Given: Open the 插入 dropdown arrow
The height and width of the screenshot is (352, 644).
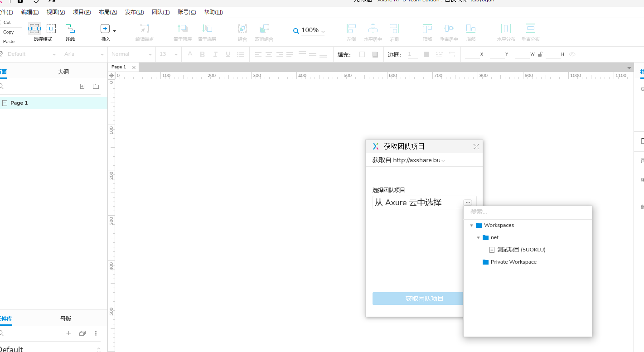Looking at the screenshot, I should (x=115, y=31).
